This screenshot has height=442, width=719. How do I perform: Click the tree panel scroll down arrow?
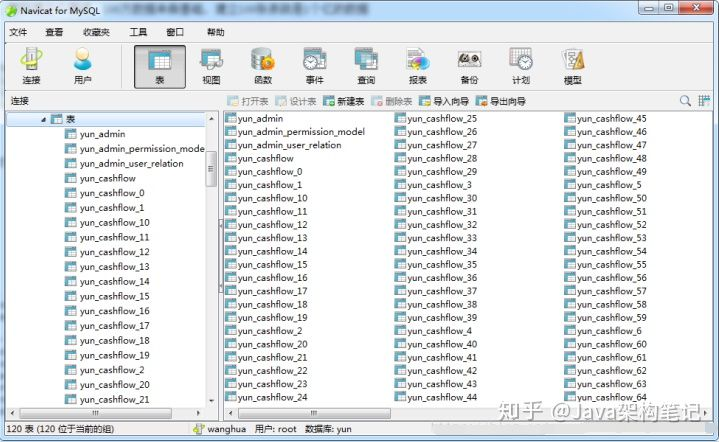[211, 401]
